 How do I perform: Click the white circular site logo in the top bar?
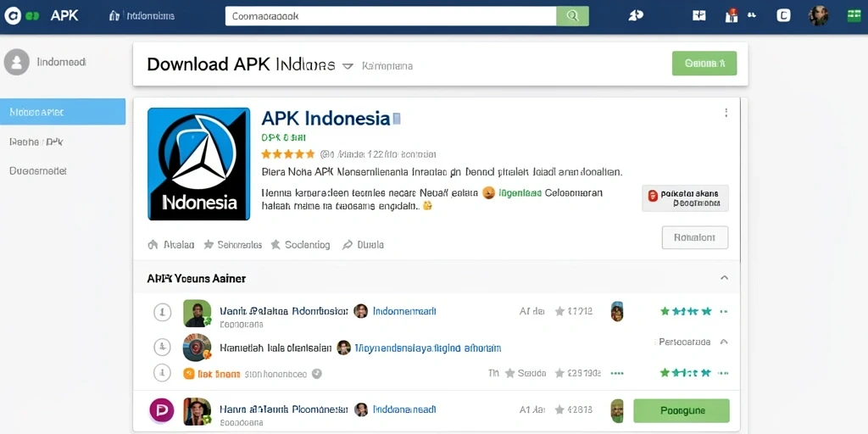tap(12, 16)
